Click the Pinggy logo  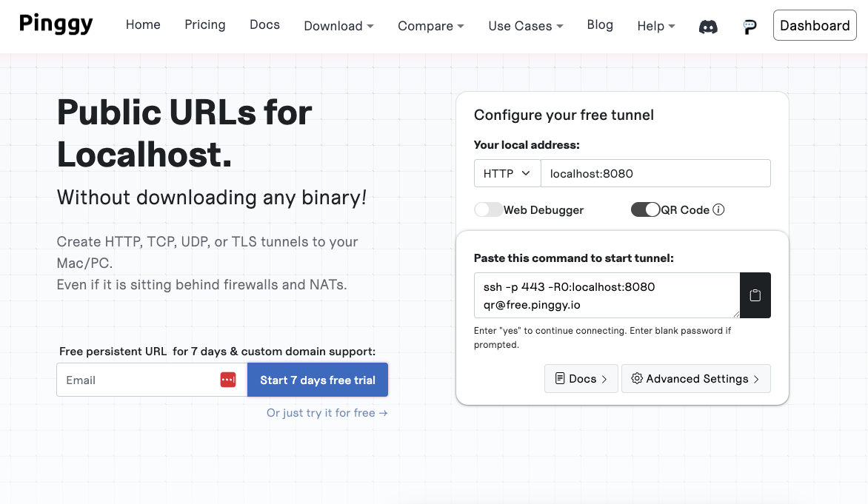click(56, 24)
